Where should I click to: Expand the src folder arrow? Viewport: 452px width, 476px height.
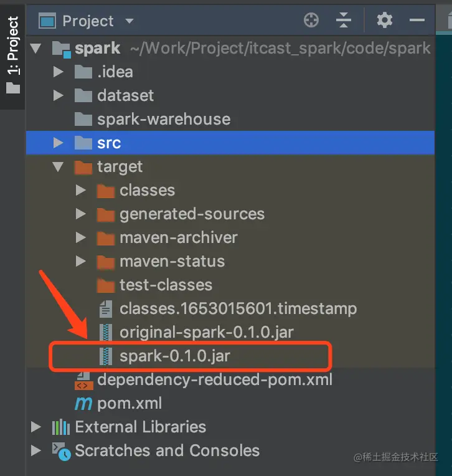tap(58, 143)
